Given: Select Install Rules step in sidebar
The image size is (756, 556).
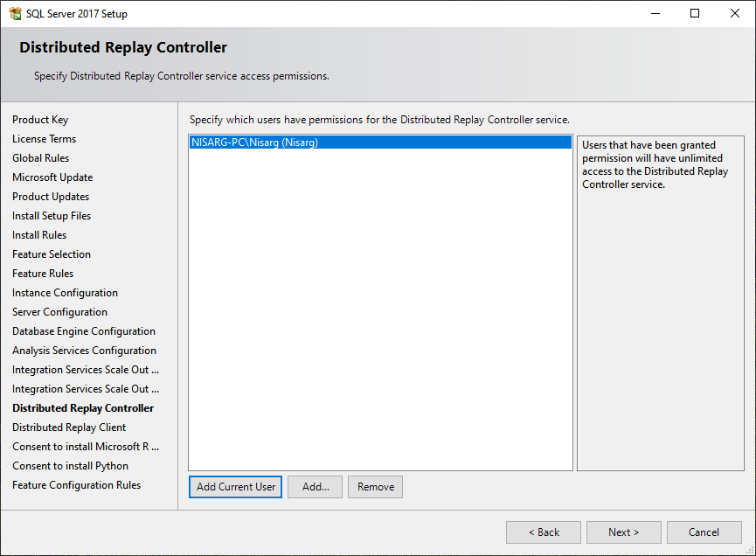Looking at the screenshot, I should click(x=39, y=235).
